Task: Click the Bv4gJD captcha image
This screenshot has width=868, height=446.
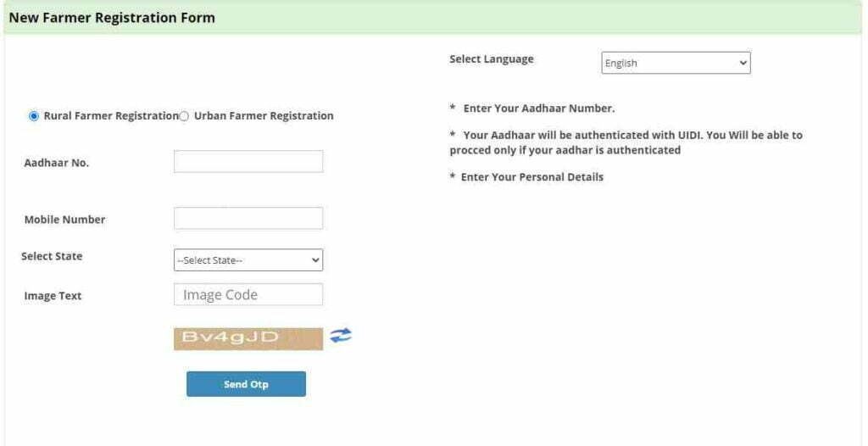Action: 248,338
